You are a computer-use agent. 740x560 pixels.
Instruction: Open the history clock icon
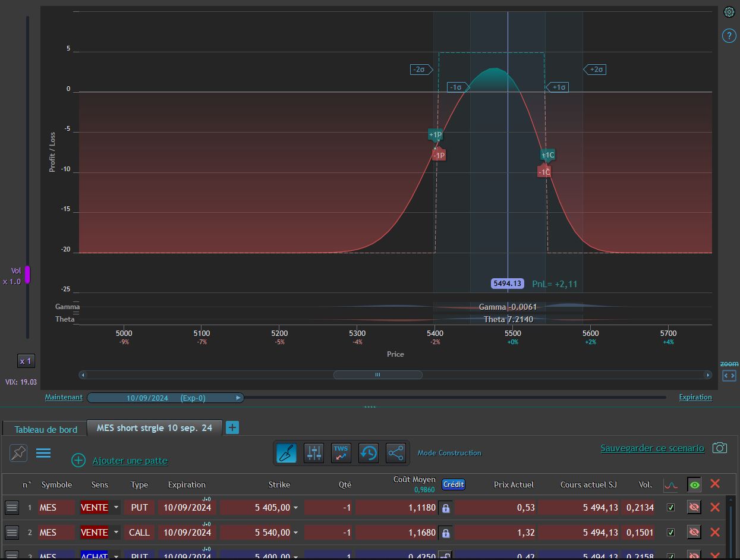pos(369,453)
